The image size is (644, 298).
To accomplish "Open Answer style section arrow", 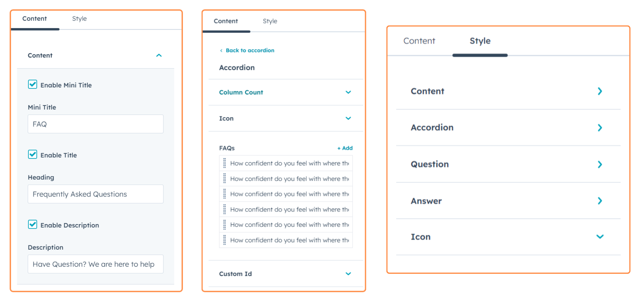I will [x=600, y=201].
